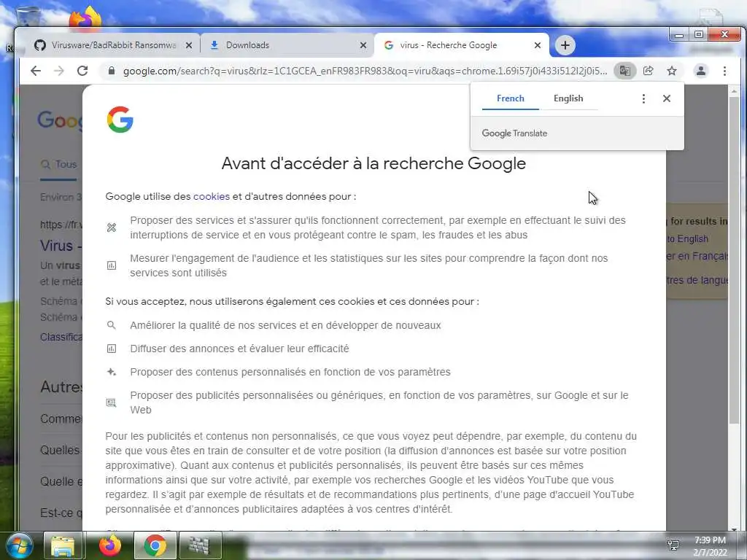This screenshot has width=747, height=560.
Task: Open translate popup options menu
Action: 643,98
